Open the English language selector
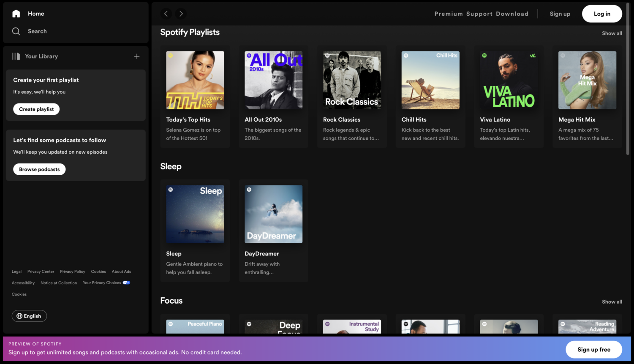 [29, 316]
